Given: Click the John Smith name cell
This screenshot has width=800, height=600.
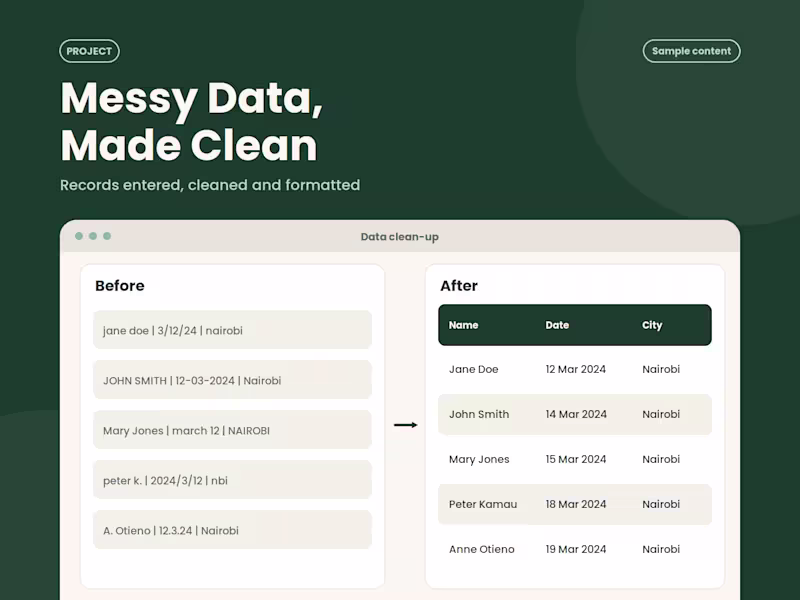Looking at the screenshot, I should click(x=479, y=414).
